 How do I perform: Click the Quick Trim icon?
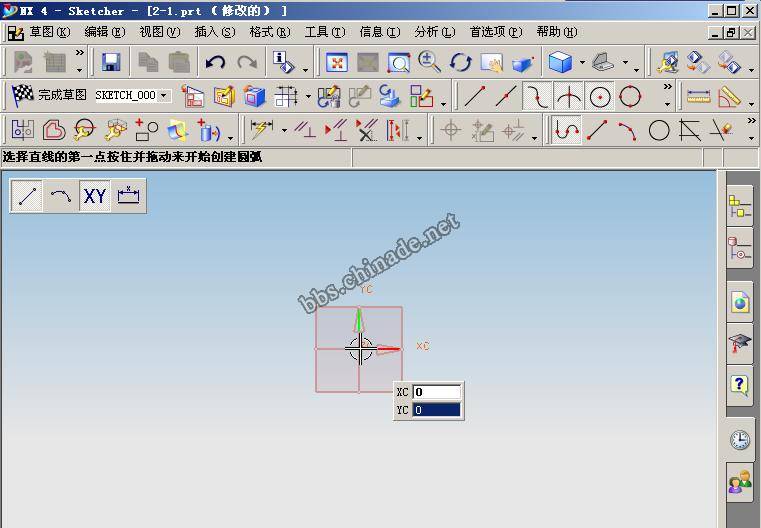coord(721,130)
